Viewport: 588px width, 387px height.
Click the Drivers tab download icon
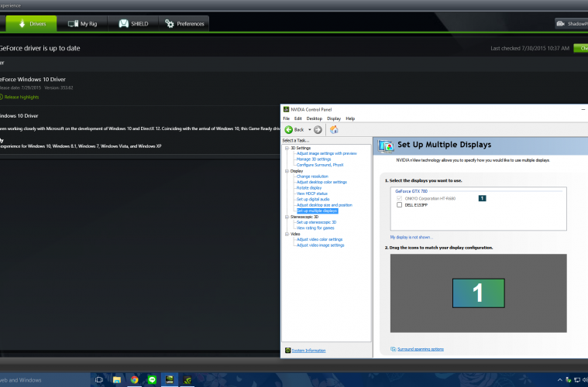tap(22, 23)
